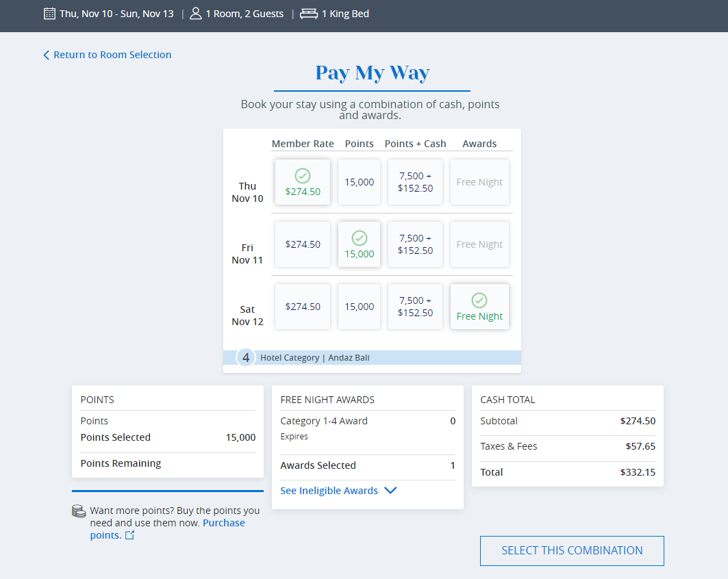Choose Points + Cash for Thu Nov 10
The height and width of the screenshot is (579, 728).
415,182
